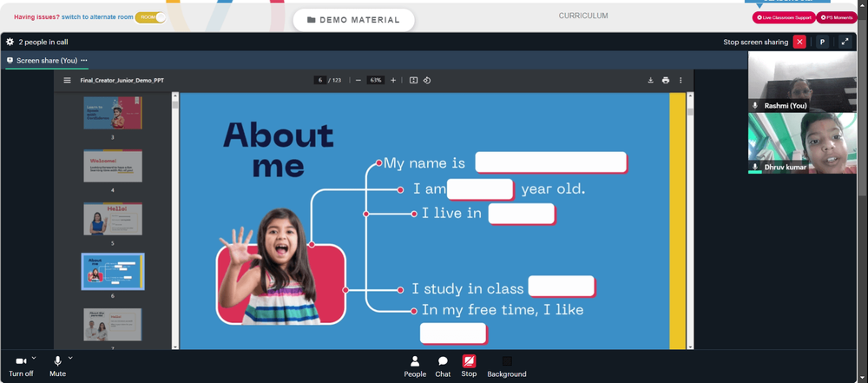Click Dhruv kumar's microphone icon
The image size is (868, 383).
click(755, 167)
